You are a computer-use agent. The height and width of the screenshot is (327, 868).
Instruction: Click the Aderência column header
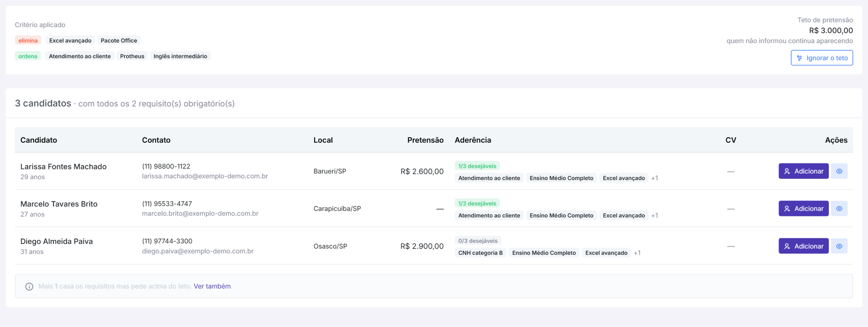click(x=473, y=140)
